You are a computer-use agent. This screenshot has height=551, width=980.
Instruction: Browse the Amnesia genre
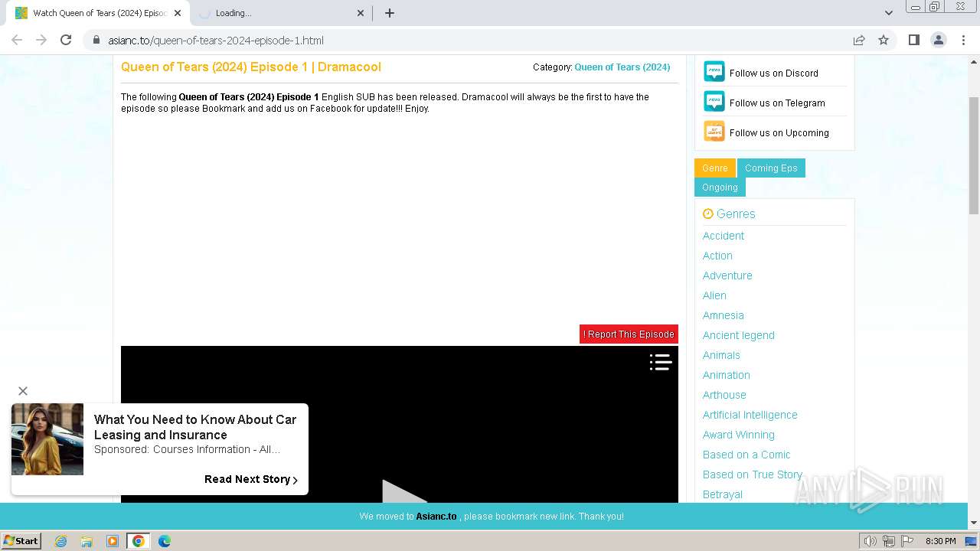click(723, 315)
